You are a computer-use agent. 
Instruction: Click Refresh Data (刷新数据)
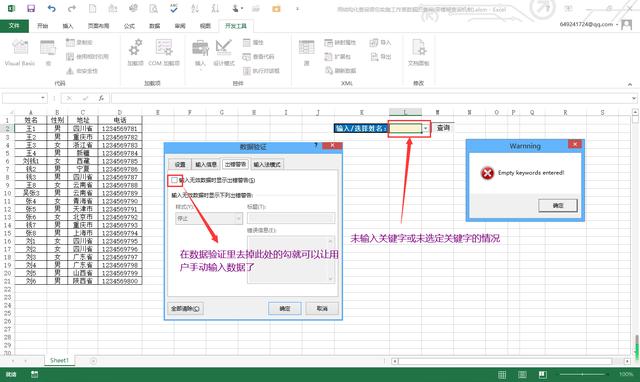click(x=340, y=71)
